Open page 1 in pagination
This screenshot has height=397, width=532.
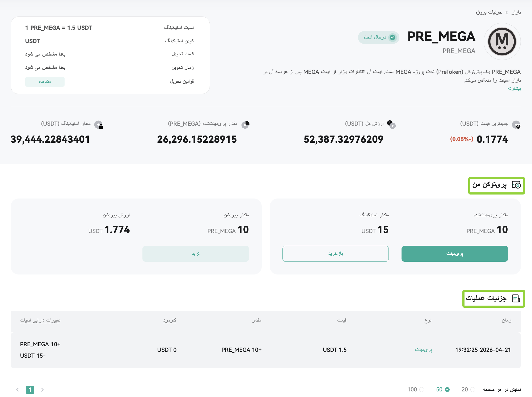[x=30, y=390]
